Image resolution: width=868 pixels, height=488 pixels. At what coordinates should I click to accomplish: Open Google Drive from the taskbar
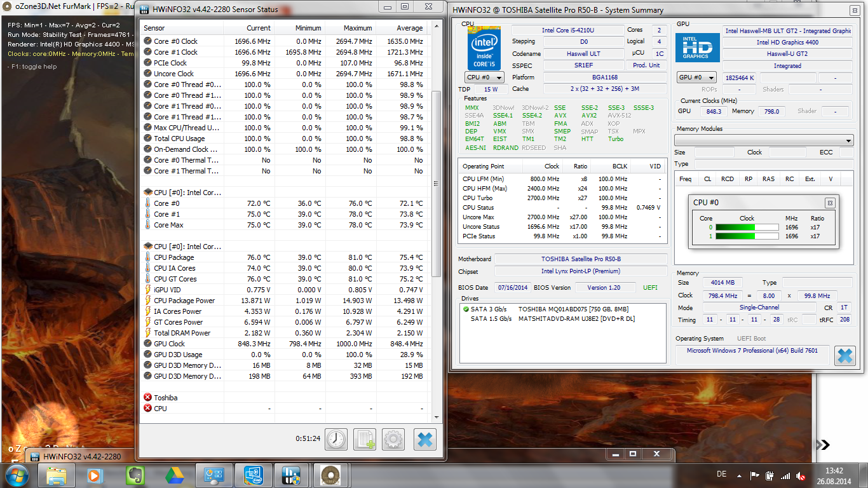point(174,475)
